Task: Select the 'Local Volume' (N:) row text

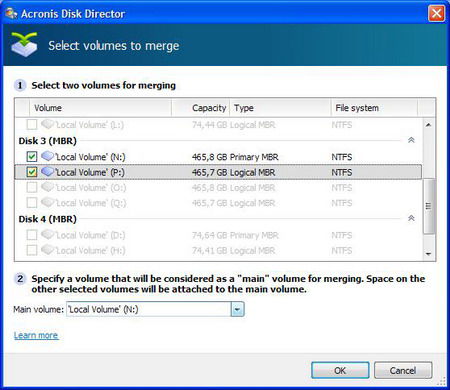Action: (90, 157)
